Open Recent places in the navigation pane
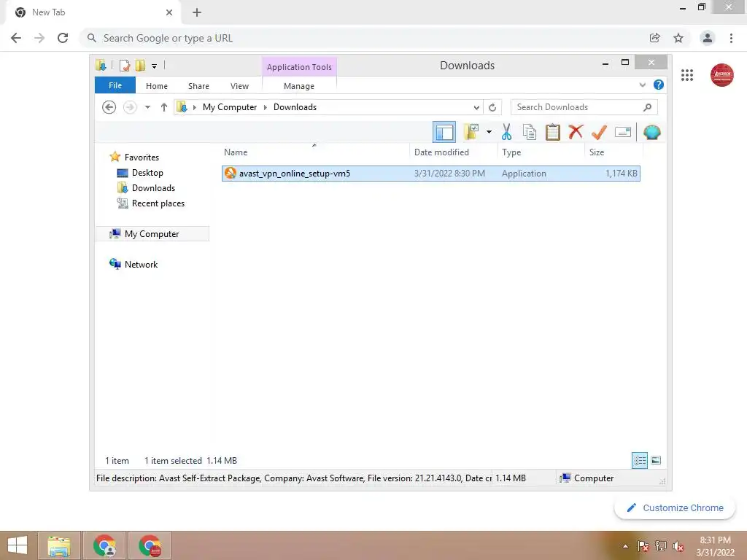The image size is (747, 560). [158, 203]
